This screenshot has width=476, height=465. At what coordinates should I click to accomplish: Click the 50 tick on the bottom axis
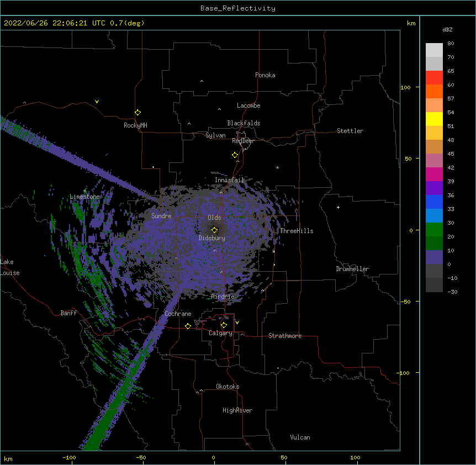pos(284,457)
